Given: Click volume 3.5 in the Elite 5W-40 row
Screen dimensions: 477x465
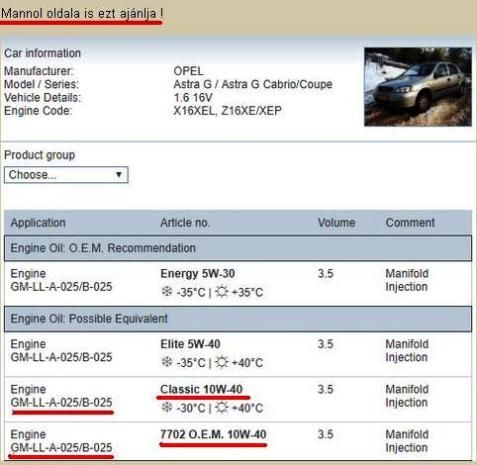Looking at the screenshot, I should (x=325, y=344).
